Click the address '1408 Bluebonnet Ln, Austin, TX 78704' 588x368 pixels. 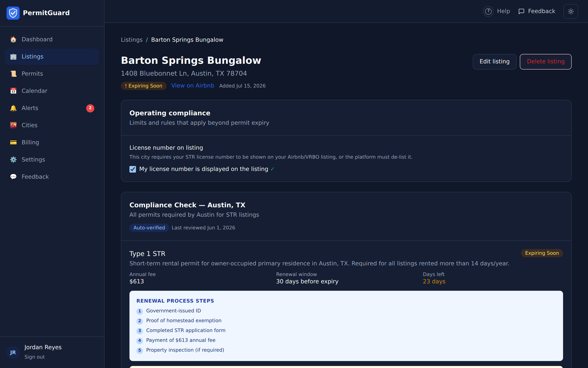click(184, 74)
